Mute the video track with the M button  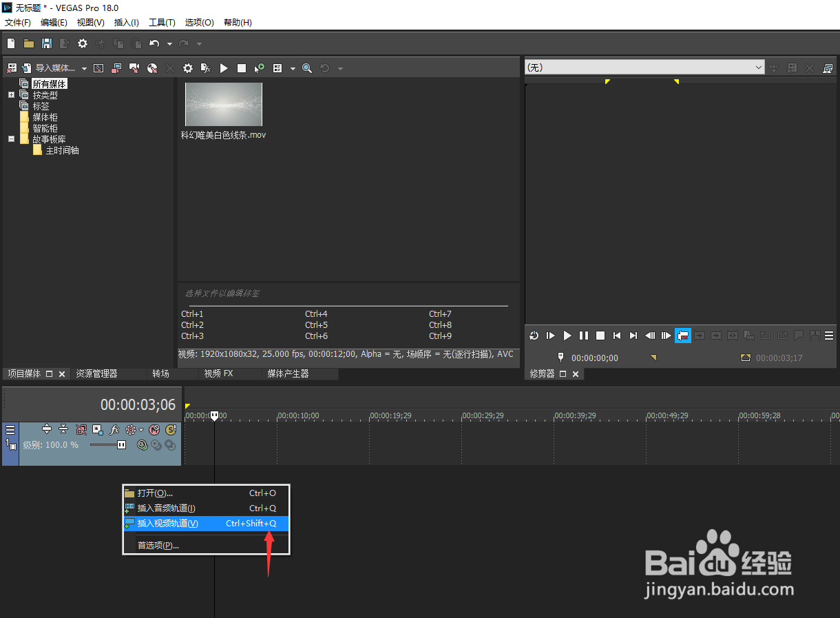[154, 429]
